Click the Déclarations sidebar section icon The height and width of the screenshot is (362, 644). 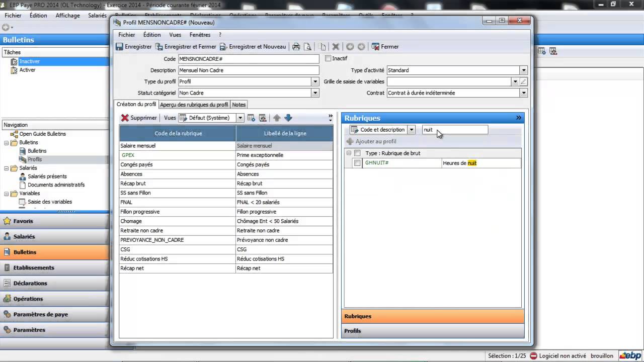point(7,283)
